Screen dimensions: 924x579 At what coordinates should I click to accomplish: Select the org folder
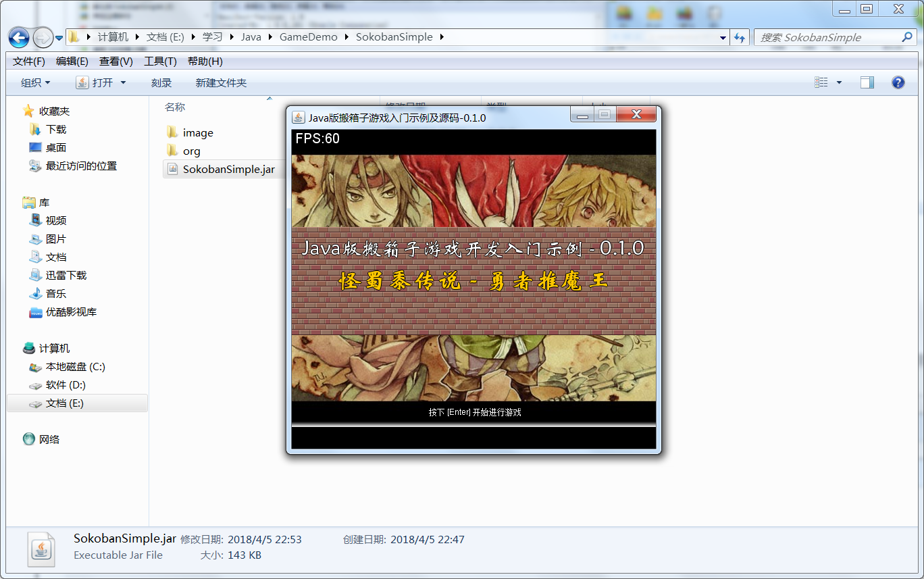(x=192, y=151)
